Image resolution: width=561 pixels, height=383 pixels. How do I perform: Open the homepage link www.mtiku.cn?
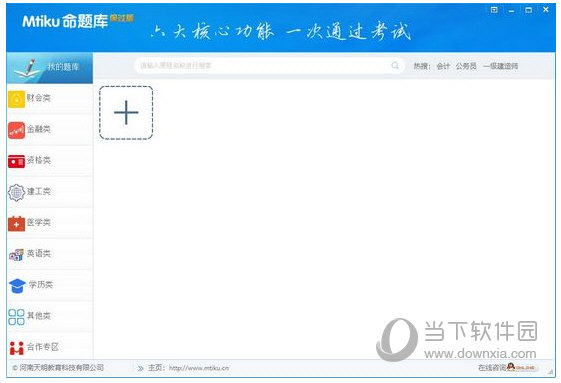tap(199, 368)
